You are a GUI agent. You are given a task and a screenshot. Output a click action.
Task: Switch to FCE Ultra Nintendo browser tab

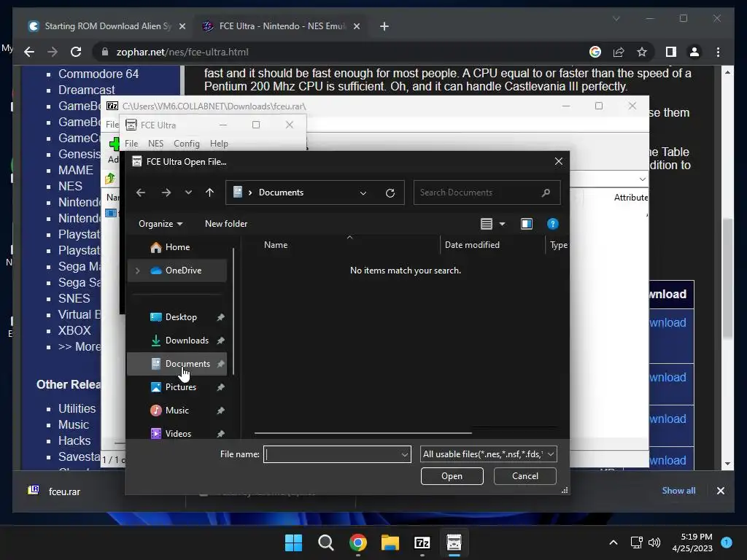tap(281, 26)
